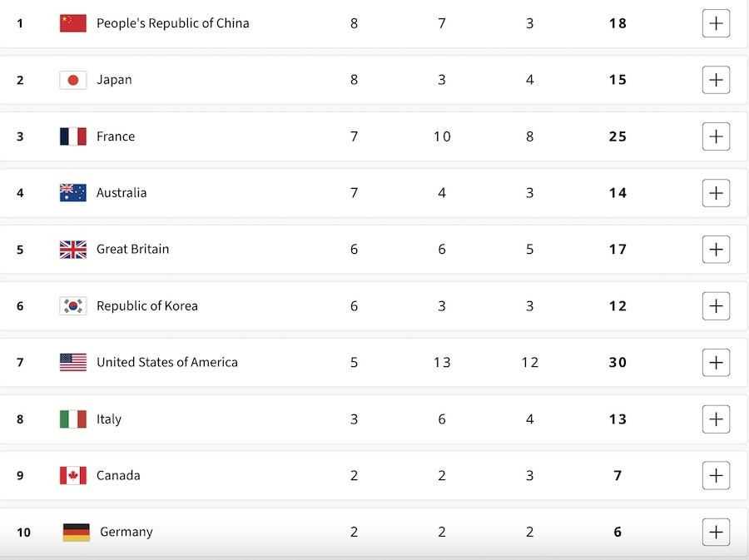Expand People's Republic of China row details

pos(716,23)
